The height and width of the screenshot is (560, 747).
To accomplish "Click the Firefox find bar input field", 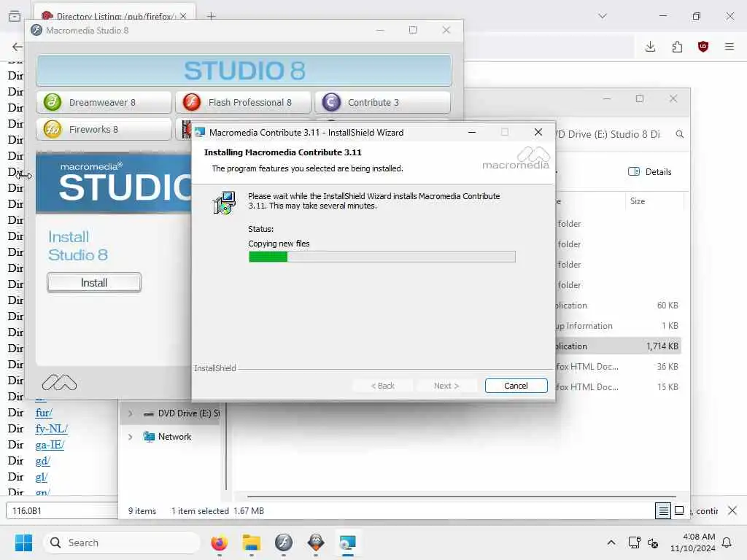I will 62,510.
